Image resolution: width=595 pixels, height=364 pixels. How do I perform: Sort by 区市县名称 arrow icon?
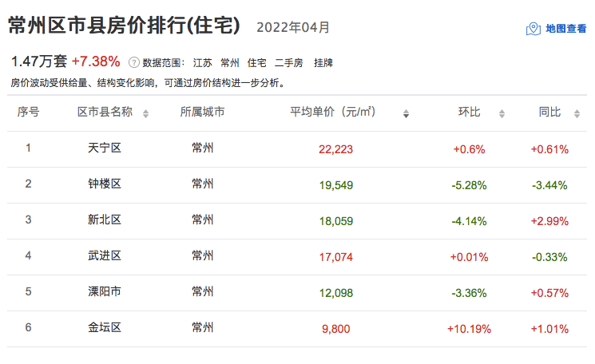[x=145, y=113]
